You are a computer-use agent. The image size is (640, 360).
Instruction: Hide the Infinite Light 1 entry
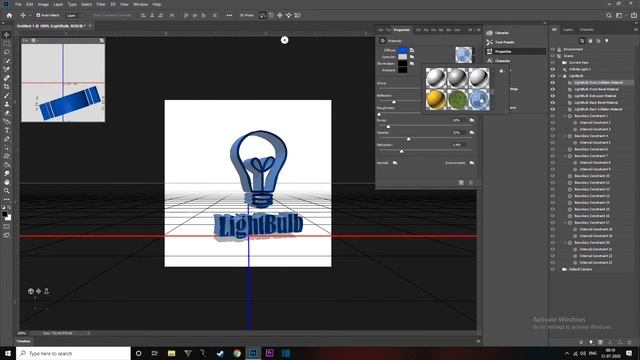pos(553,69)
